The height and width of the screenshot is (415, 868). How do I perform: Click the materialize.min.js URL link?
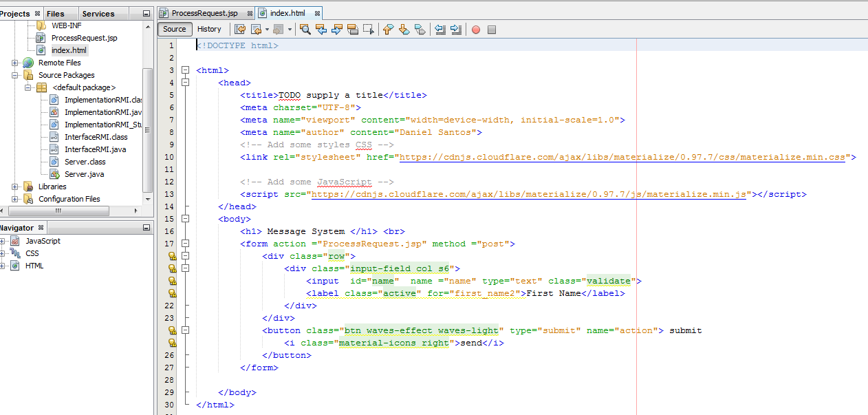[528, 194]
